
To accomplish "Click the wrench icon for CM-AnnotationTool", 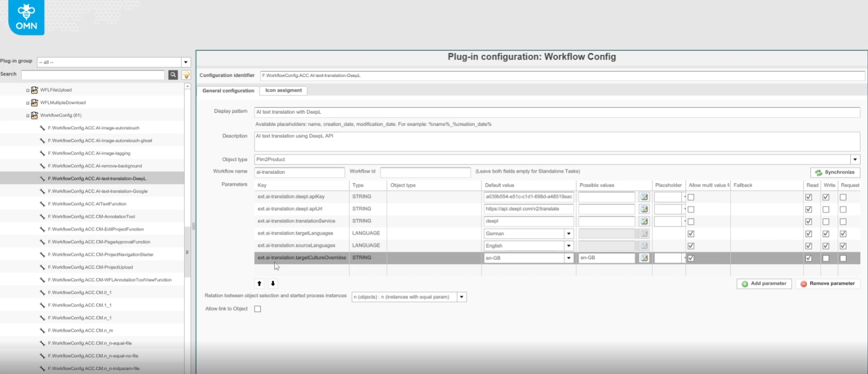I will [x=42, y=216].
